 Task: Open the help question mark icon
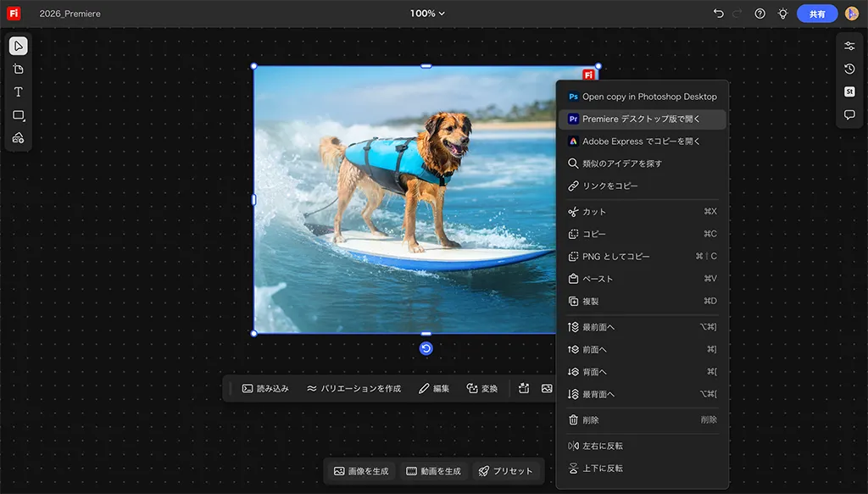(x=760, y=14)
